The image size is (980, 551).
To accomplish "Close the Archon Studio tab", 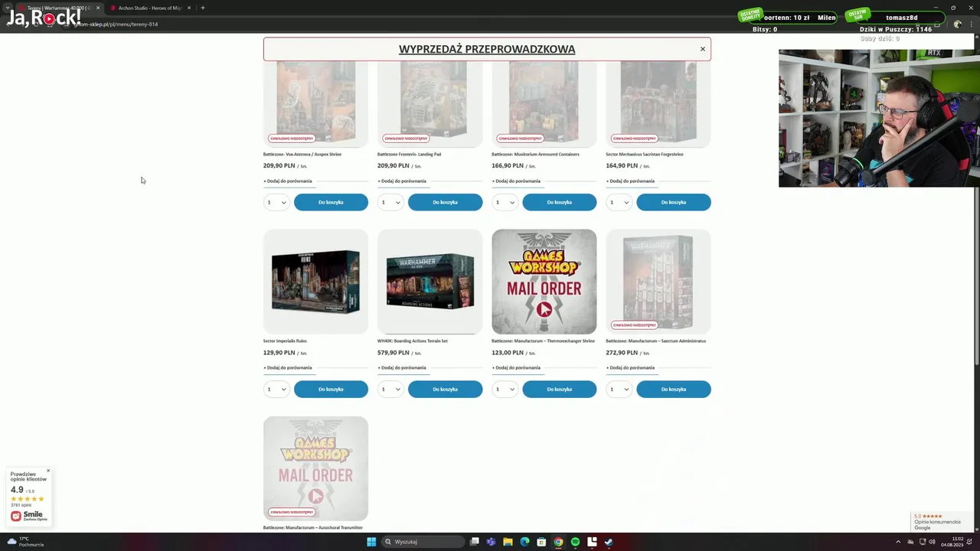I will coord(189,8).
